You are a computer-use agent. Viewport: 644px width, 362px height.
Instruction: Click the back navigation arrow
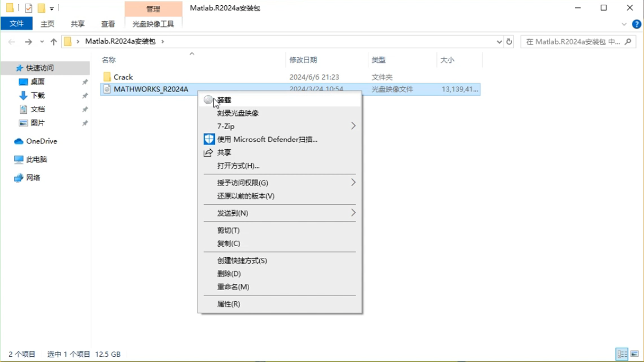12,41
